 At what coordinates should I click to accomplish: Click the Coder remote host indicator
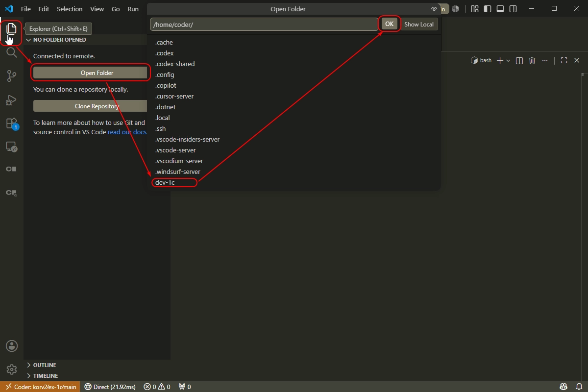coord(41,387)
